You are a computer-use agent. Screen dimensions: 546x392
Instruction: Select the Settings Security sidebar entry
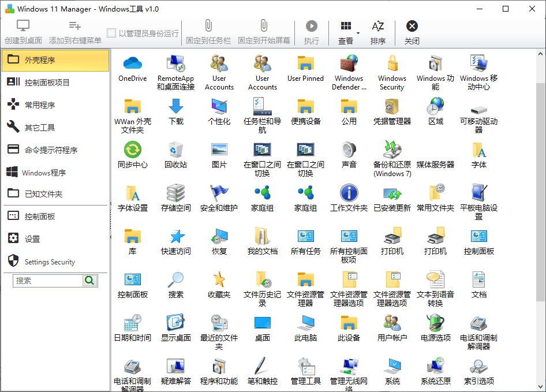pos(55,262)
